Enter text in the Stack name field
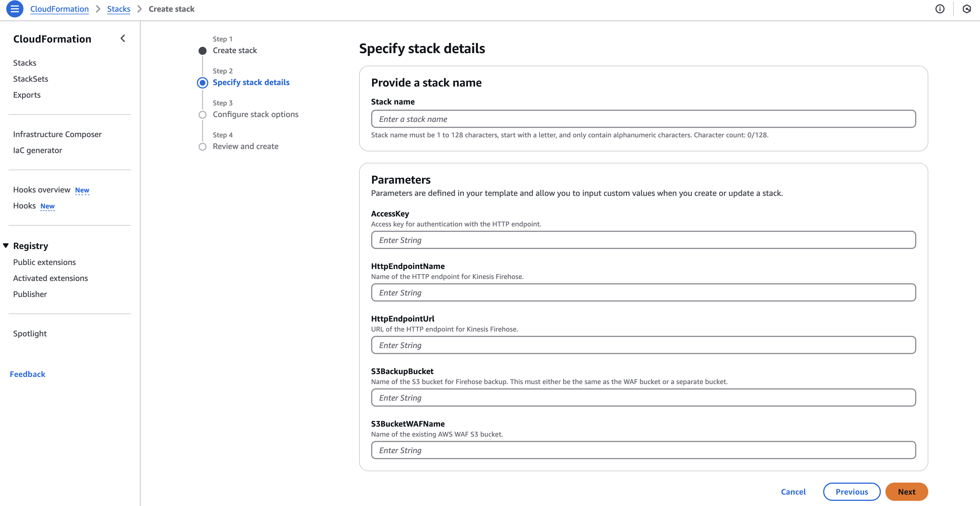 (644, 119)
